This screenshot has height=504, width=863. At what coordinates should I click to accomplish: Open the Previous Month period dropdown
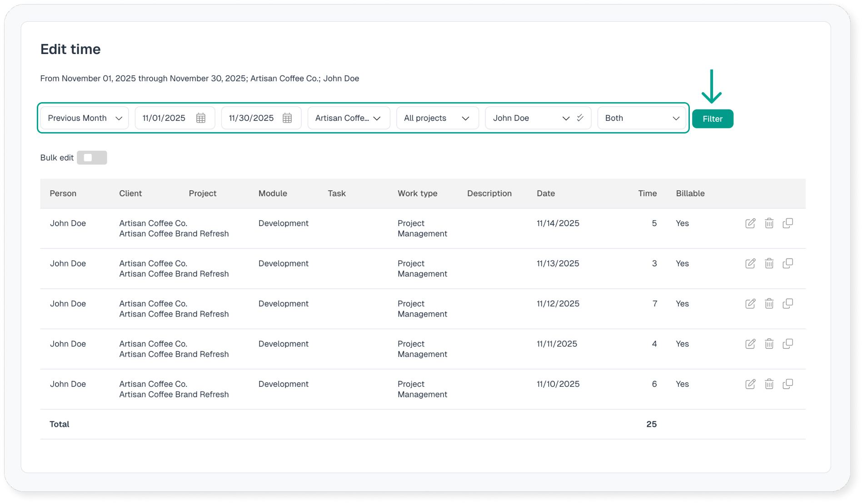click(x=85, y=118)
